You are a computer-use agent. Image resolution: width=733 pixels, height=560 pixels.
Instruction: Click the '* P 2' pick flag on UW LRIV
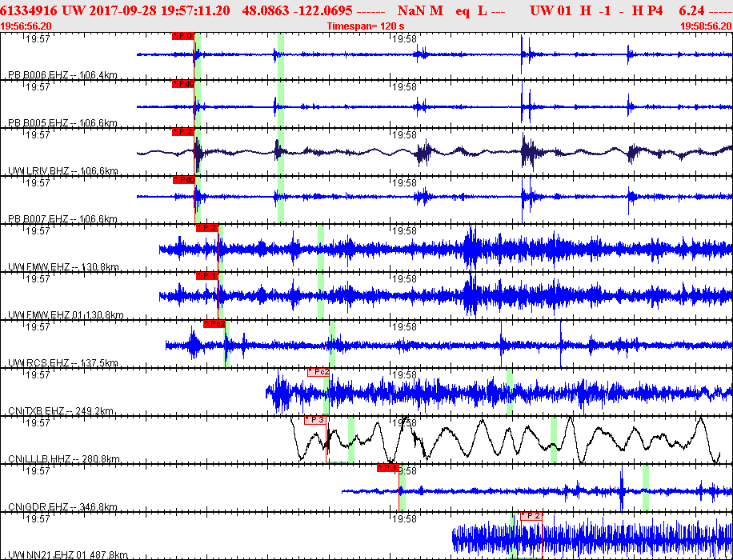point(182,132)
